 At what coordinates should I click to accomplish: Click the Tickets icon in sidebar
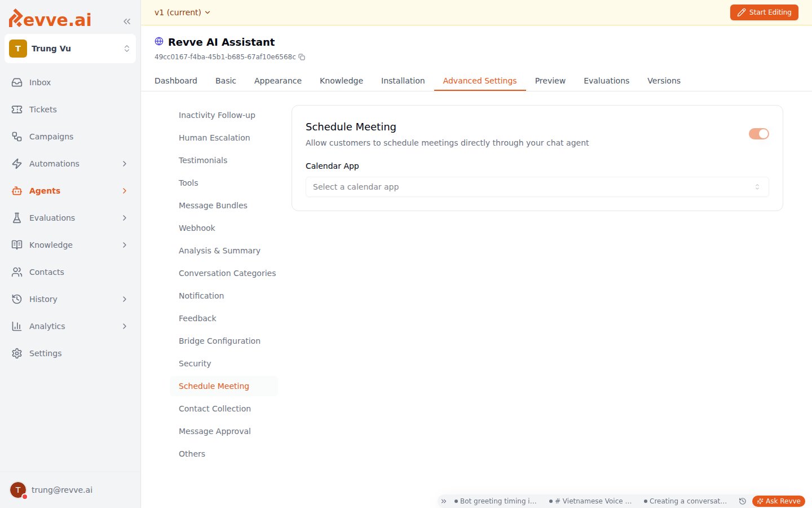17,110
